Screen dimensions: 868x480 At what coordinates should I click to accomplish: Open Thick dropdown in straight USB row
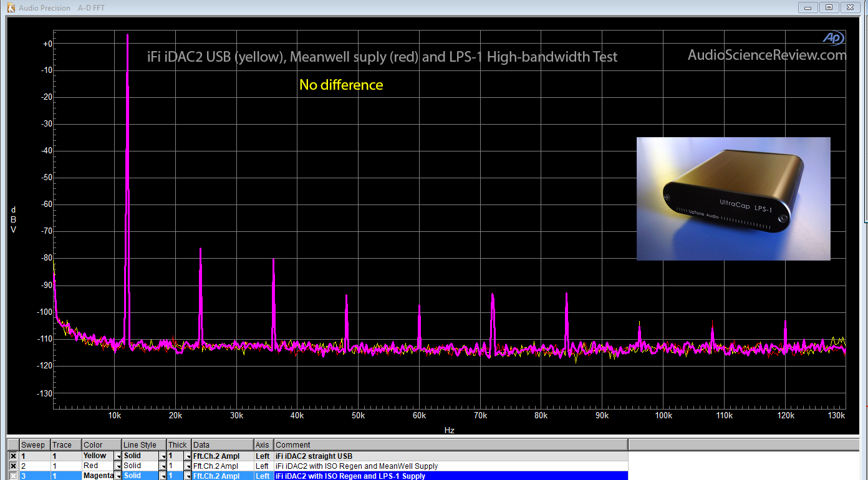pyautogui.click(x=188, y=456)
